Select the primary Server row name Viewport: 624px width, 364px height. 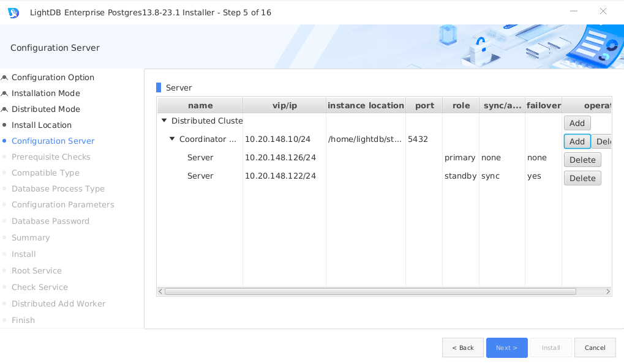click(200, 157)
